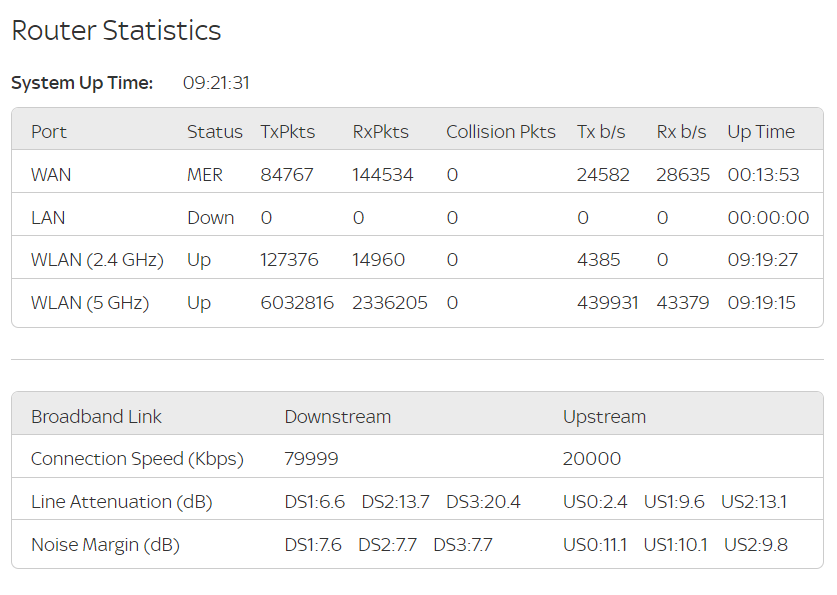Click attenuation value DS2:13.7
This screenshot has width=837, height=595.
pos(396,502)
